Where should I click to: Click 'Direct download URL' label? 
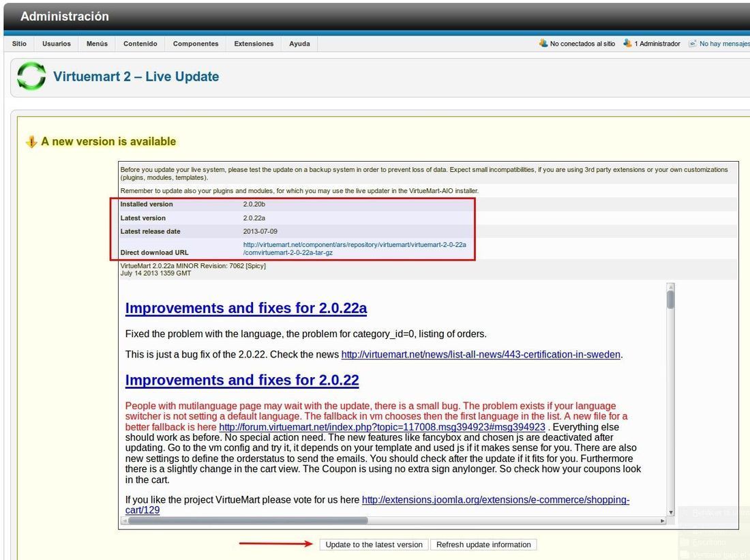click(x=155, y=253)
